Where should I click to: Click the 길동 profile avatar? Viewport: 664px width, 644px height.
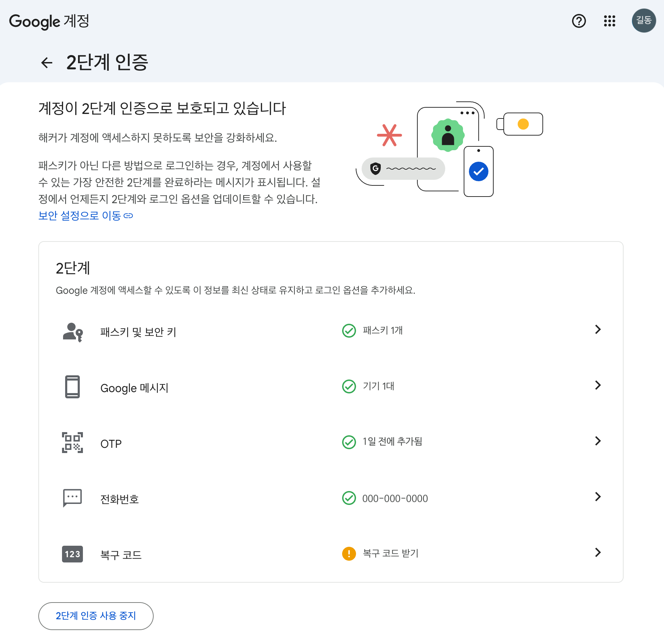(x=643, y=21)
